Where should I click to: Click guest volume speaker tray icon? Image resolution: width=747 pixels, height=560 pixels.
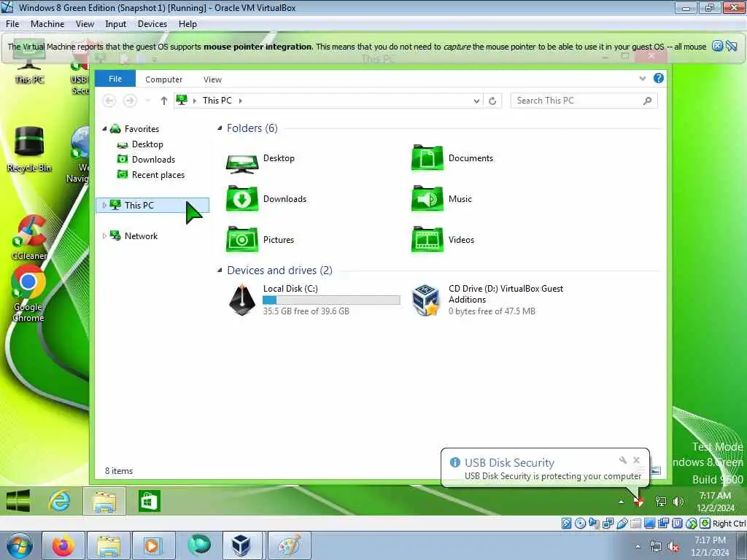678,502
